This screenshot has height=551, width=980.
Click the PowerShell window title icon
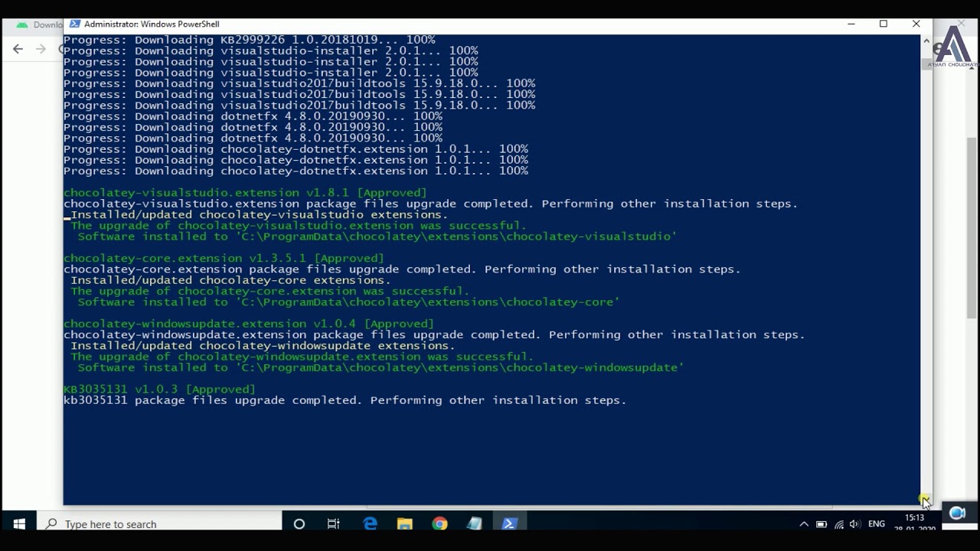tap(74, 24)
